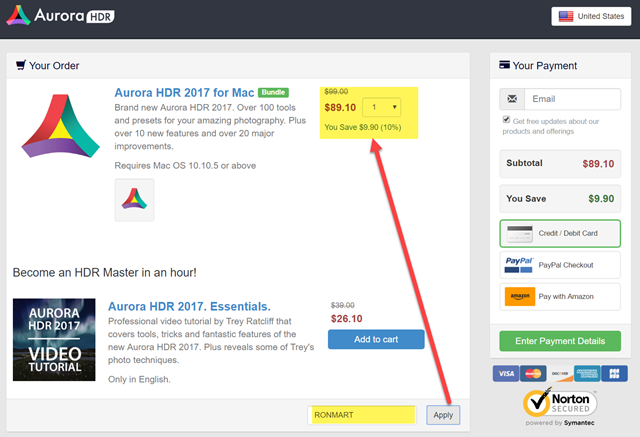
Task: Click the Aurora HDR logo in header
Action: click(60, 16)
